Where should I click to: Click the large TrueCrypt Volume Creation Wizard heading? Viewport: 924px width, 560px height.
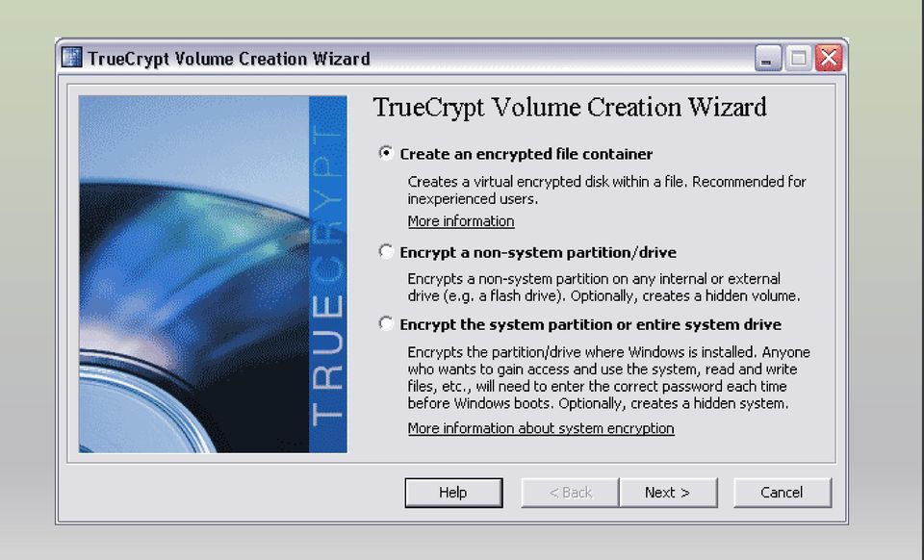(x=570, y=107)
